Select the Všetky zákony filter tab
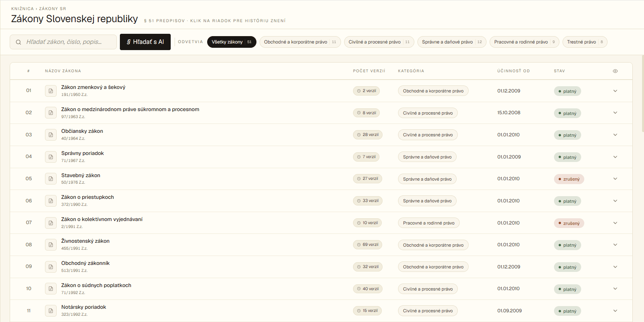 pyautogui.click(x=232, y=42)
